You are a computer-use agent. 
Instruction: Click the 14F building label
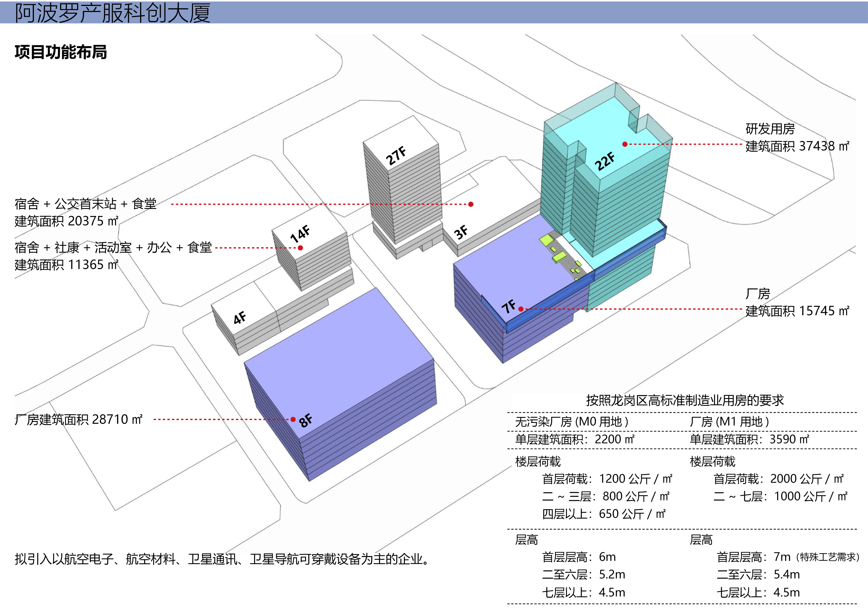click(300, 233)
